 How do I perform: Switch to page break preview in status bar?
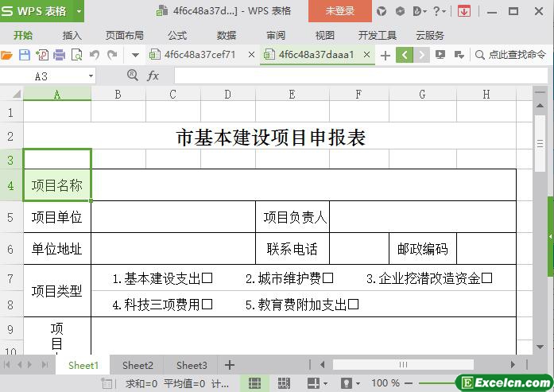pos(284,382)
